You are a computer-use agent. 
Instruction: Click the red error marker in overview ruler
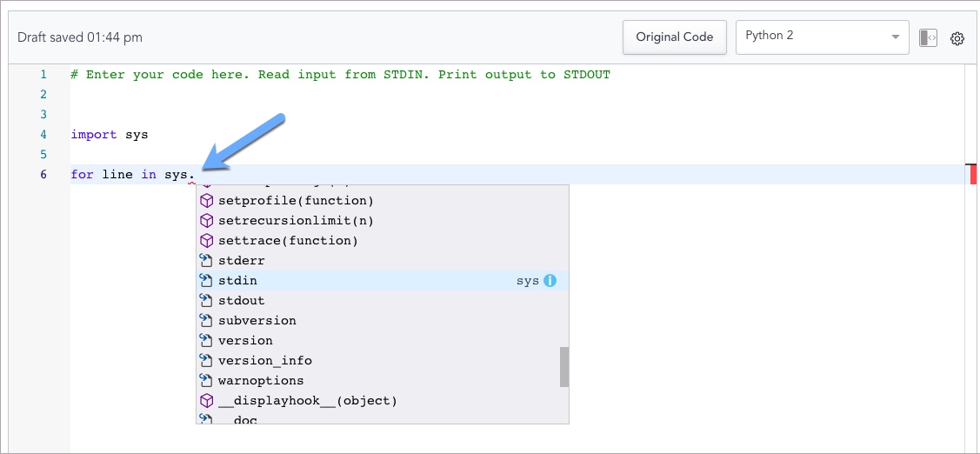pyautogui.click(x=973, y=174)
